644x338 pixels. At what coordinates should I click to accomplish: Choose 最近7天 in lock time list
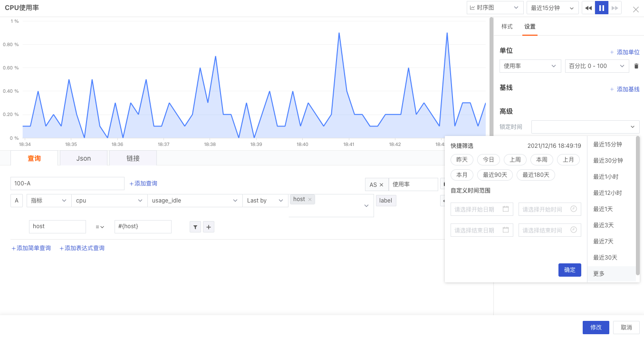point(611,241)
